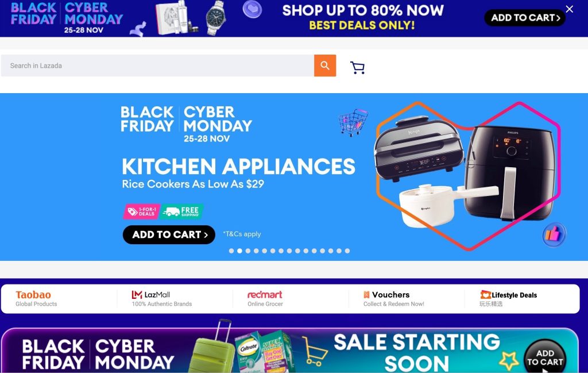Click the Free Shipping truck badge
The height and width of the screenshot is (373, 588).
182,212
